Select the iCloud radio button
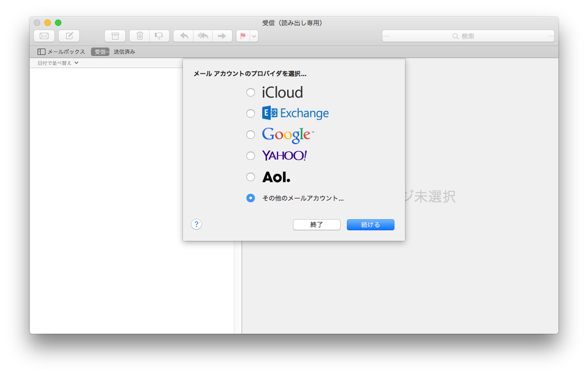Screen dimensions: 588x376 tap(251, 92)
